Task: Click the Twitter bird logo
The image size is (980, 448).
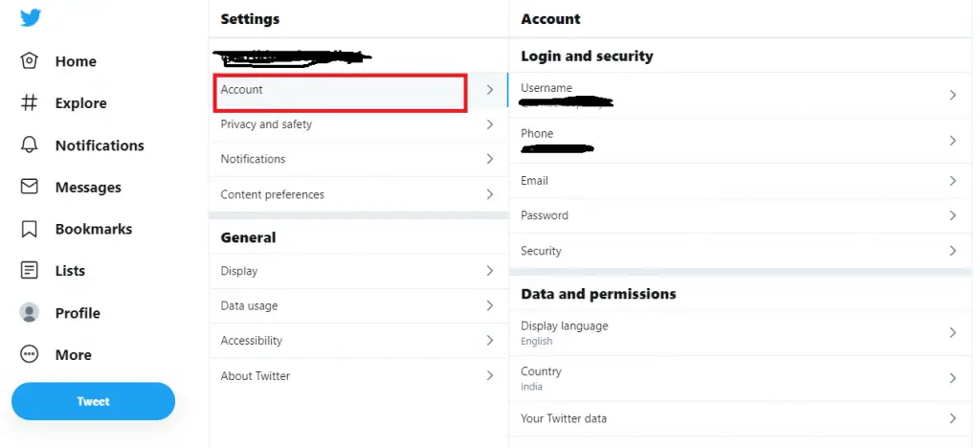Action: coord(30,17)
